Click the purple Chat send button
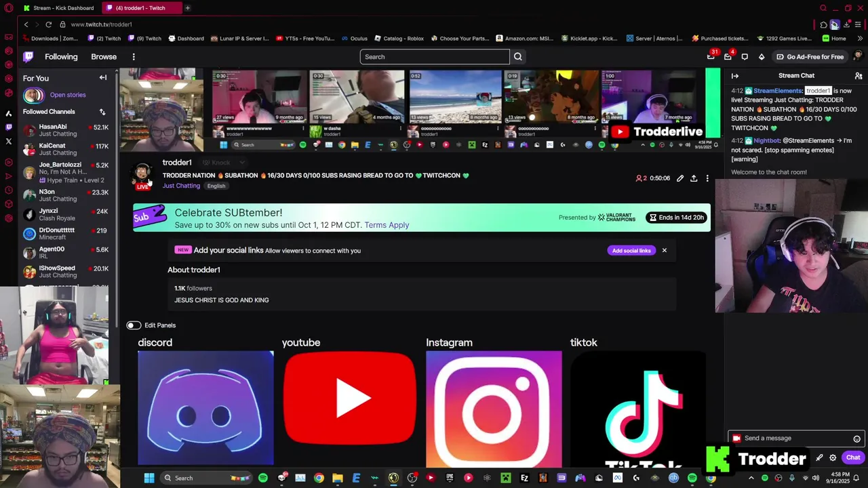The height and width of the screenshot is (488, 868). (853, 457)
